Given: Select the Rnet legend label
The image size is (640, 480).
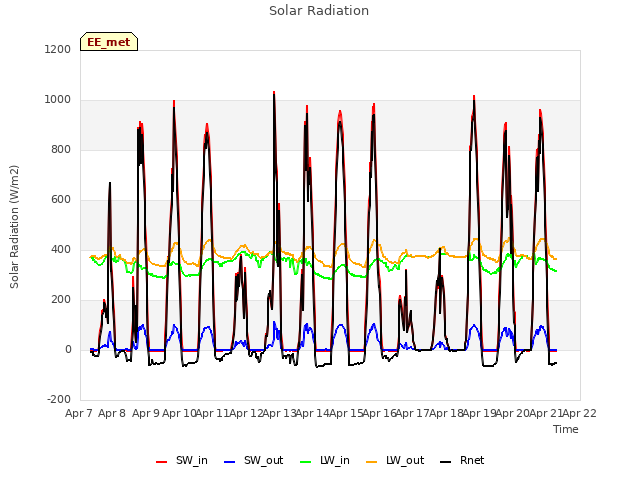Looking at the screenshot, I should pyautogui.click(x=472, y=460).
